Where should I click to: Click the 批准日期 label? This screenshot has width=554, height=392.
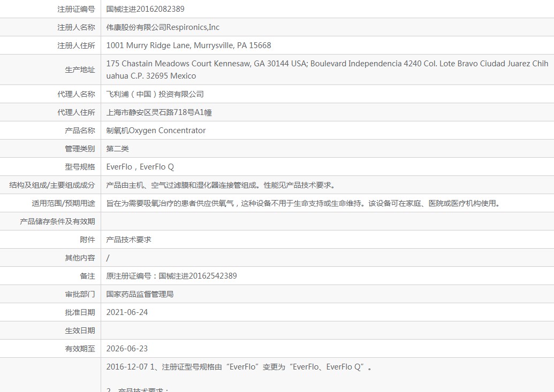[80, 312]
